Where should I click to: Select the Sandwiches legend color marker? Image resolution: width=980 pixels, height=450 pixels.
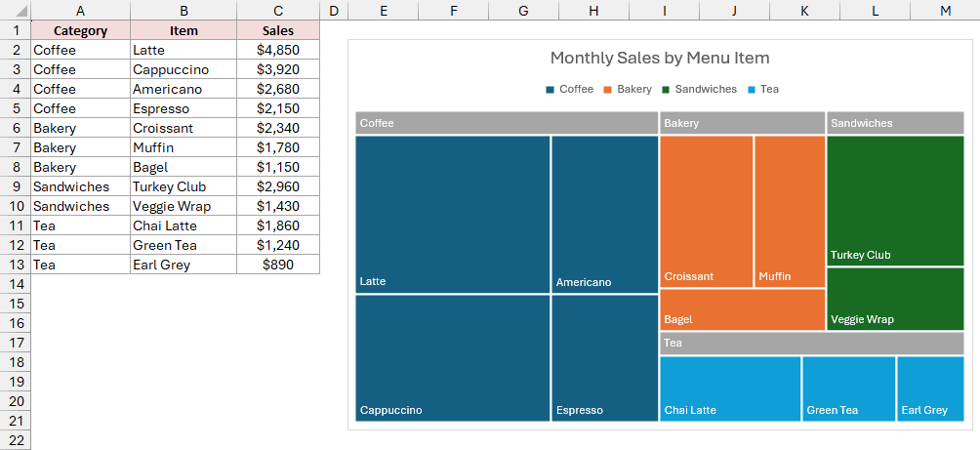click(666, 90)
